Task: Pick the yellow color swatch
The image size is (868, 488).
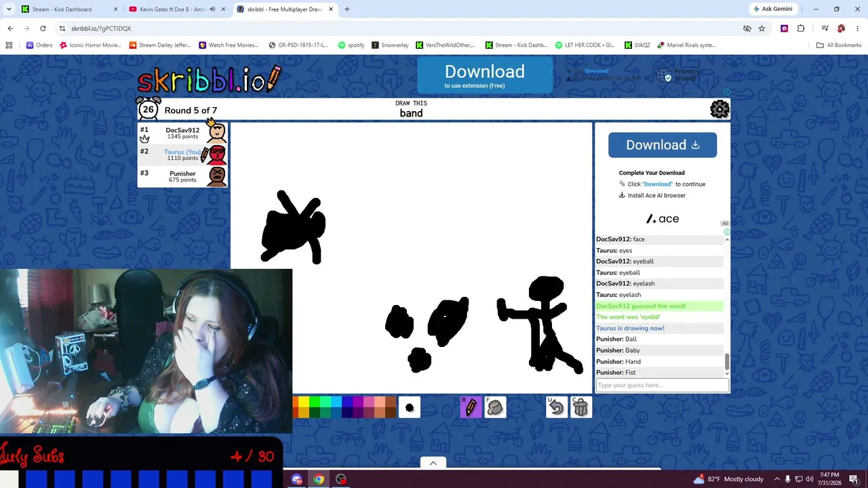Action: pos(304,402)
